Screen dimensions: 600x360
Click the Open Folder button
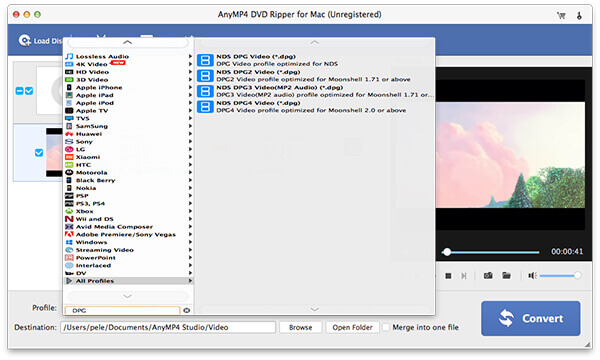352,327
